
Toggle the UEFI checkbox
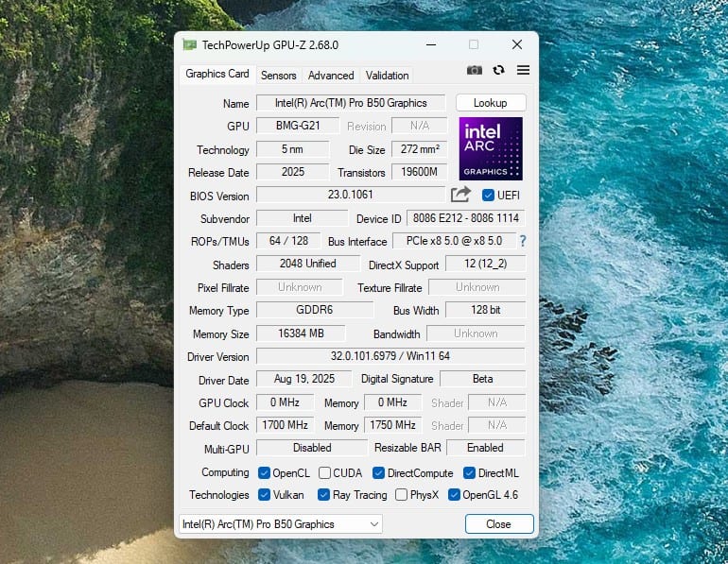pyautogui.click(x=488, y=196)
